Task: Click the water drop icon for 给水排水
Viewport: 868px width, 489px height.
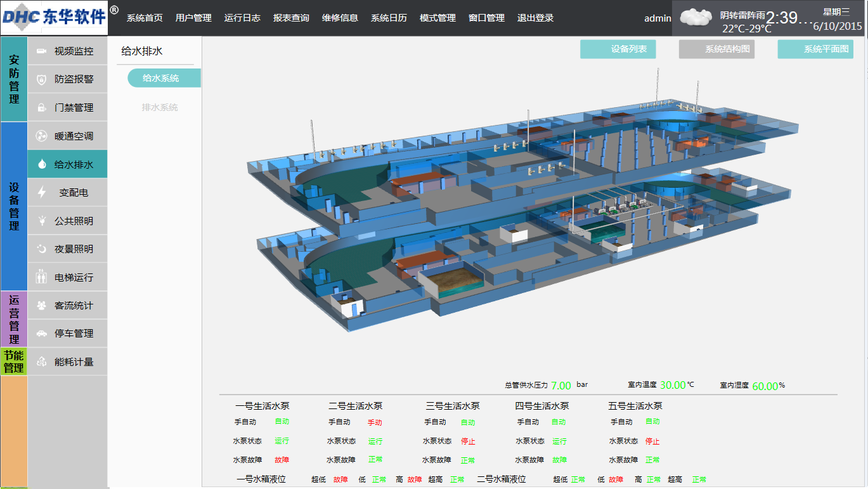Action: click(42, 164)
